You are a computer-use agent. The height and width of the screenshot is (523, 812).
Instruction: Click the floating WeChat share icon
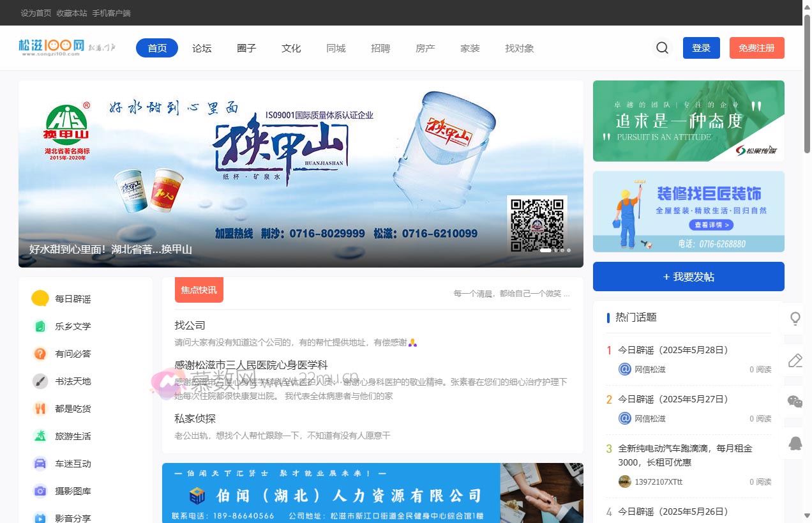(794, 402)
